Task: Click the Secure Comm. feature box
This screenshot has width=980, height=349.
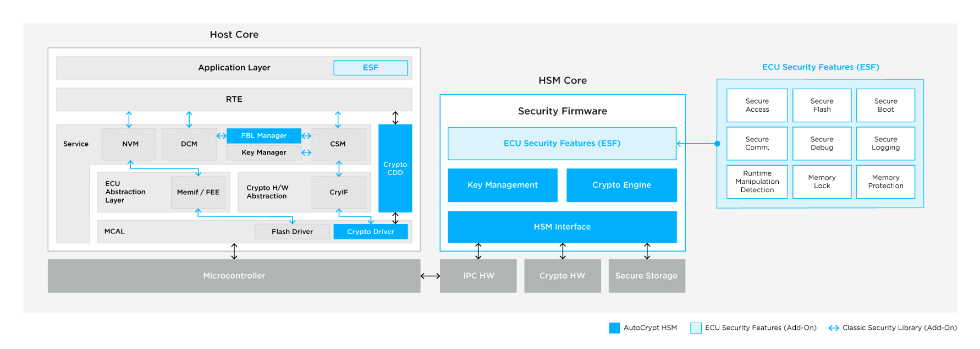Action: 757,144
